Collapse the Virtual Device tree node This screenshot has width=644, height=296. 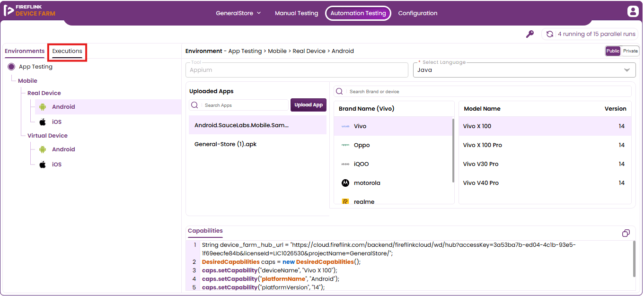(x=47, y=136)
